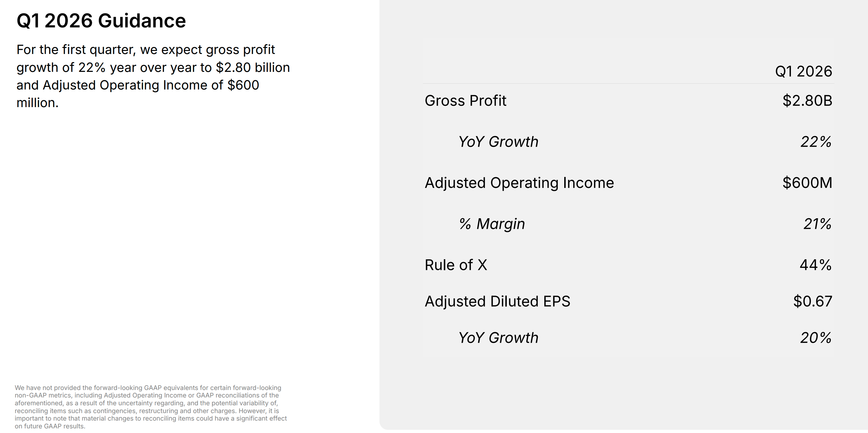Click the "Rule of X" row label
Screen dimensions: 868x433
coord(456,265)
